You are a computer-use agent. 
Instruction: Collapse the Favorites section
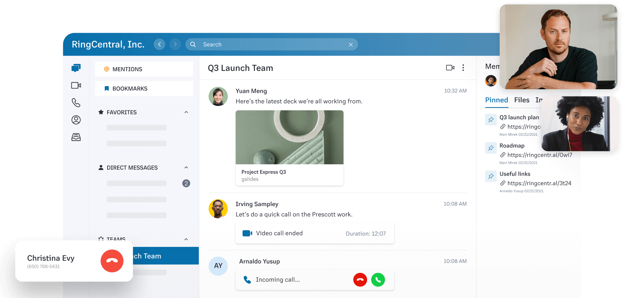[x=186, y=112]
